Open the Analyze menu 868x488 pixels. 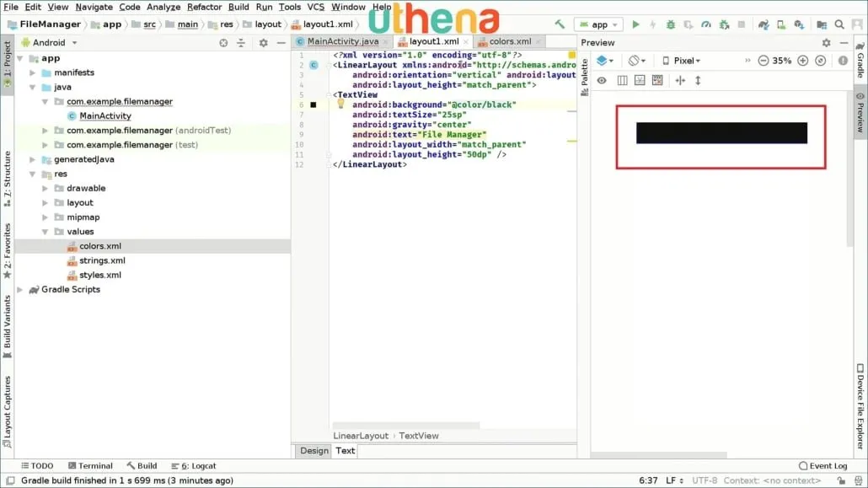coord(163,8)
